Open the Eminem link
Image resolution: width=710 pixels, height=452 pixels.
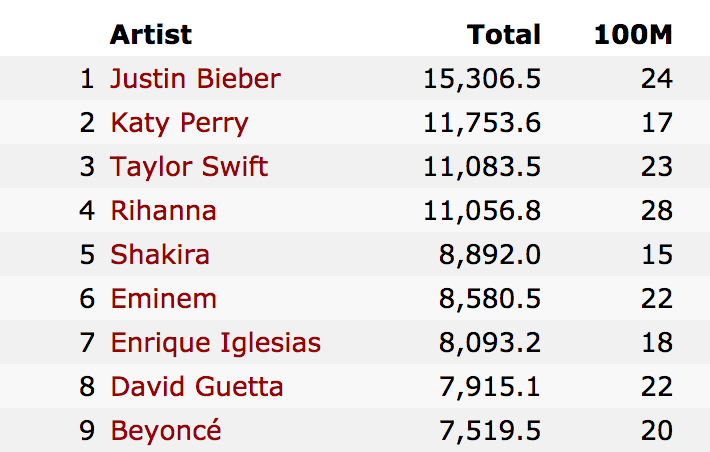click(x=163, y=298)
